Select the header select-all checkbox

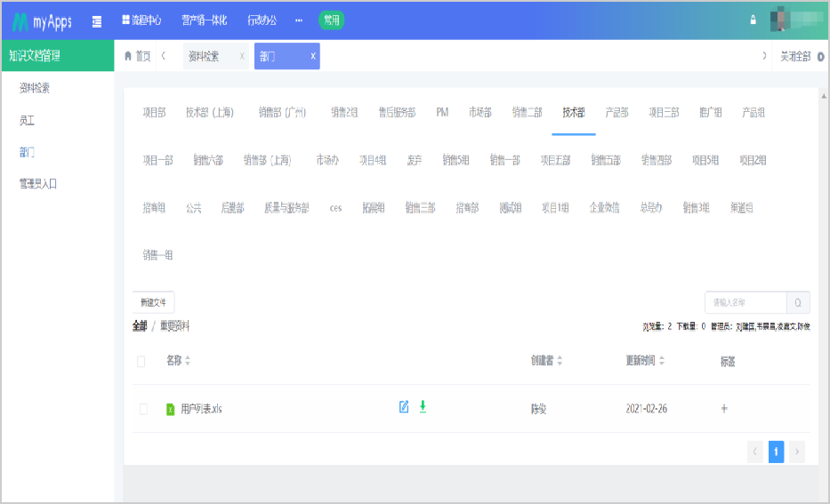click(x=141, y=361)
